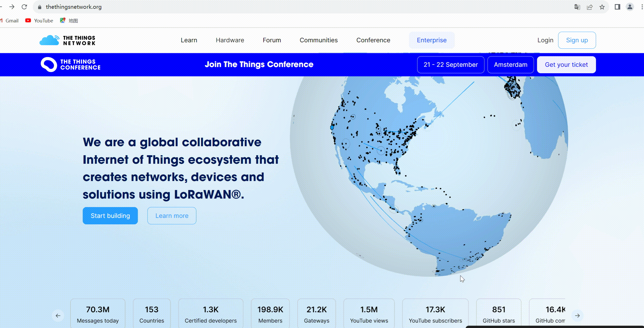
Task: Click the Login link
Action: [545, 40]
